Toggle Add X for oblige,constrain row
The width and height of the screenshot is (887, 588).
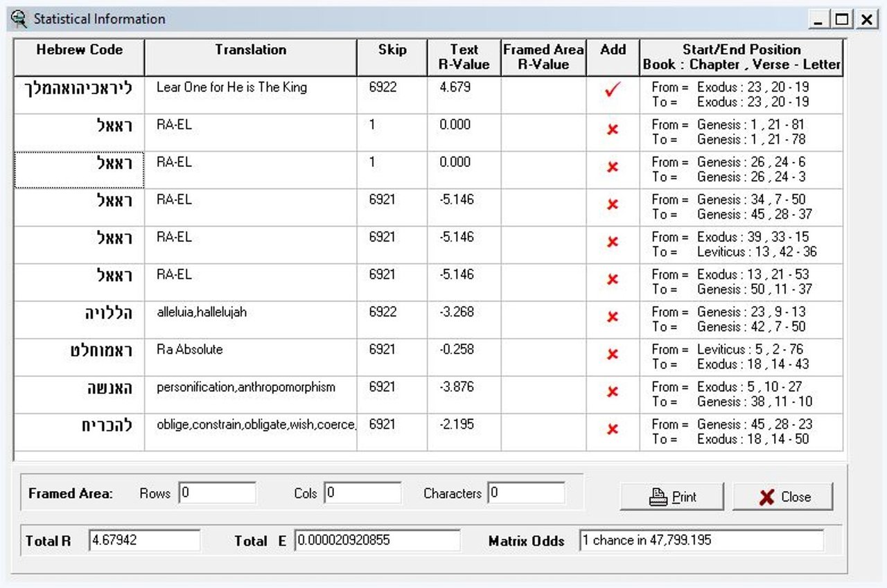point(612,429)
